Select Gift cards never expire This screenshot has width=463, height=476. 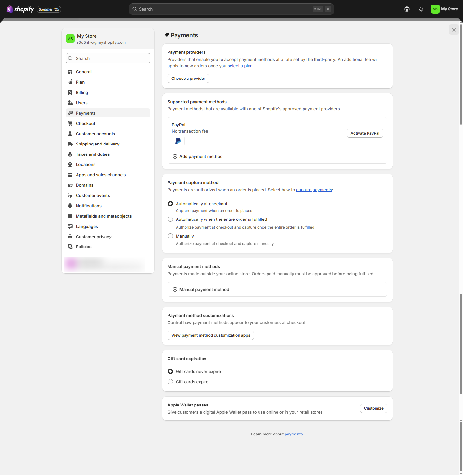[170, 371]
